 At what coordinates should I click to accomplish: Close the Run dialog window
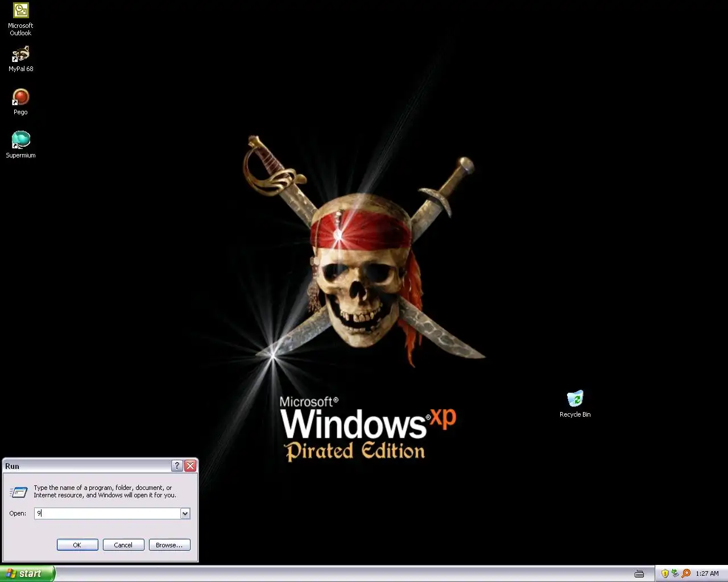coord(191,465)
